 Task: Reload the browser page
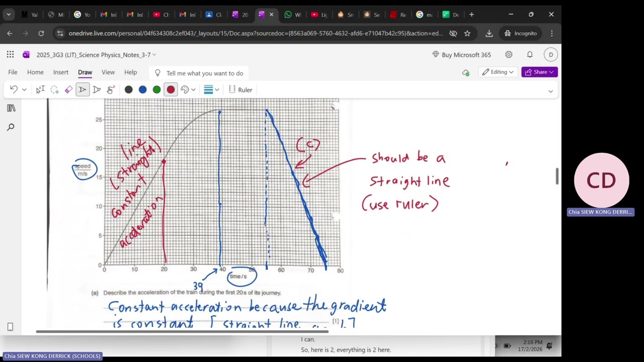[41, 33]
